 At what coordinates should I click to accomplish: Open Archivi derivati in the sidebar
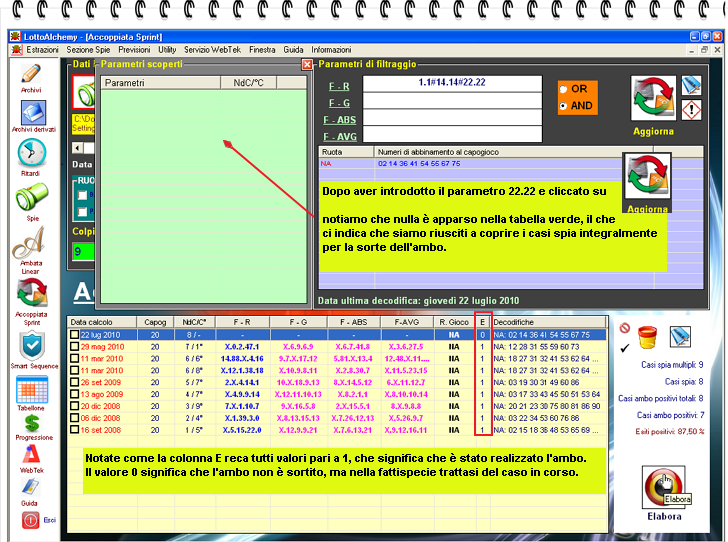[33, 112]
